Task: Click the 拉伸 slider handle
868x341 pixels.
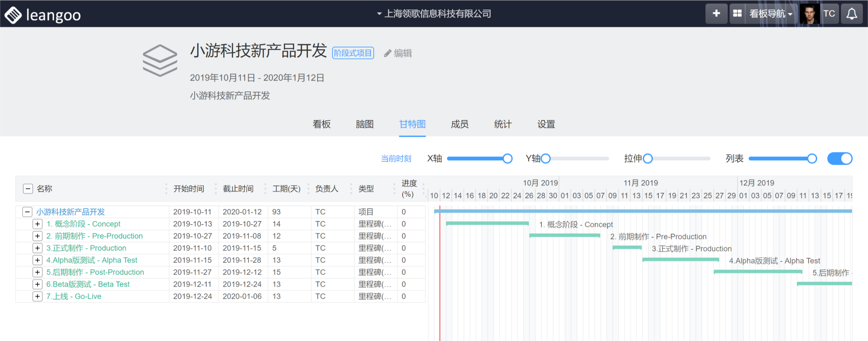Action: point(648,159)
